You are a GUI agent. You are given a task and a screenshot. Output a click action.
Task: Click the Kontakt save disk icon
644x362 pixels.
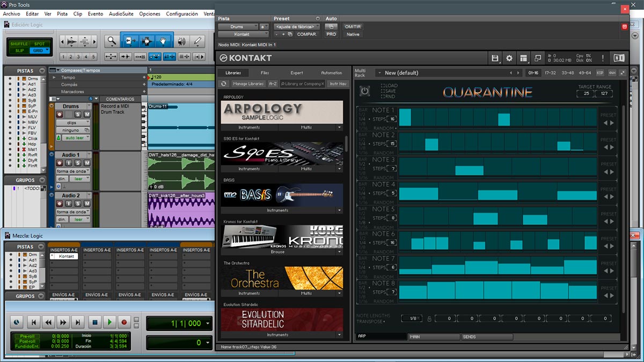coord(495,58)
